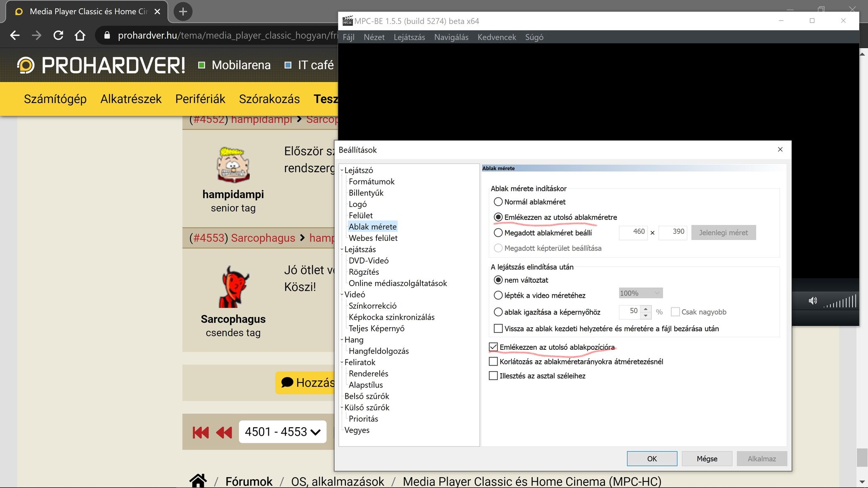Enable Illesztés az asztal széleihez
The image size is (868, 488).
pos(493,376)
